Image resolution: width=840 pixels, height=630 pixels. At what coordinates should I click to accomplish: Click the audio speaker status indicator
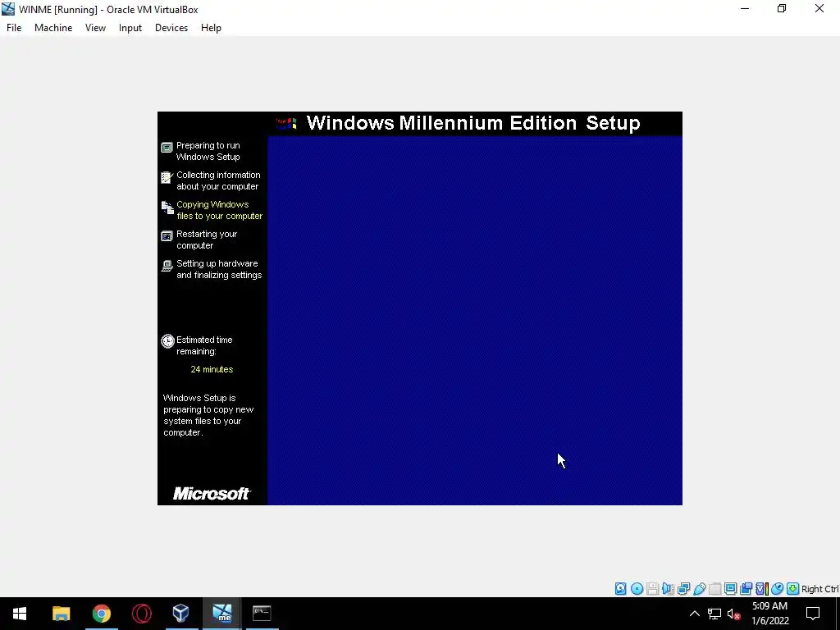tap(668, 589)
